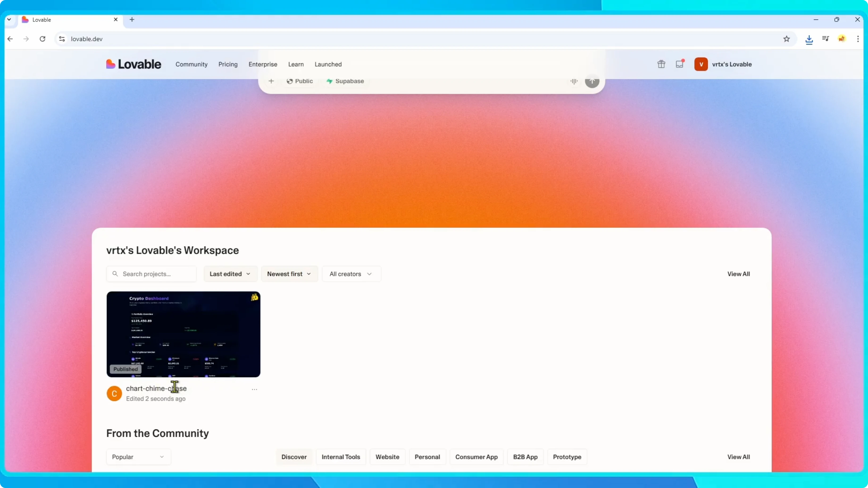Start voice input with the waveform icon
The height and width of the screenshot is (488, 868).
coord(574,81)
